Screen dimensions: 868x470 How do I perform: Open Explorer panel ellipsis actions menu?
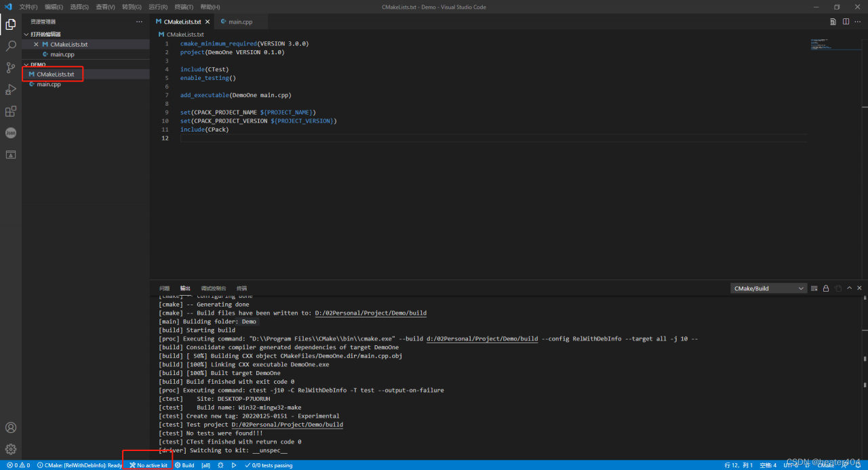tap(140, 22)
